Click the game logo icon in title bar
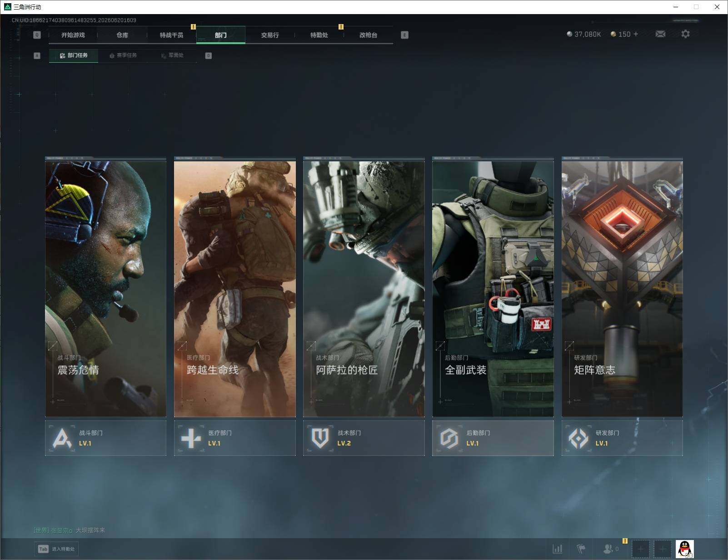Viewport: 728px width, 560px height. (7, 7)
